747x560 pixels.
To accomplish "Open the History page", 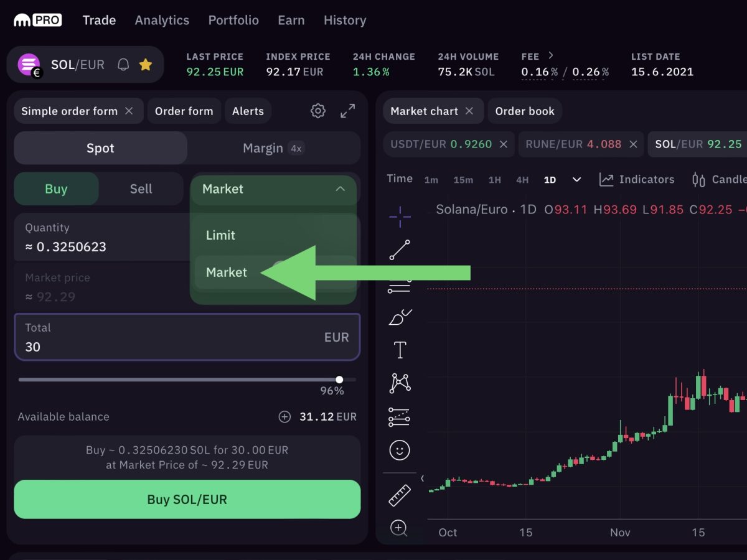I will (x=345, y=21).
